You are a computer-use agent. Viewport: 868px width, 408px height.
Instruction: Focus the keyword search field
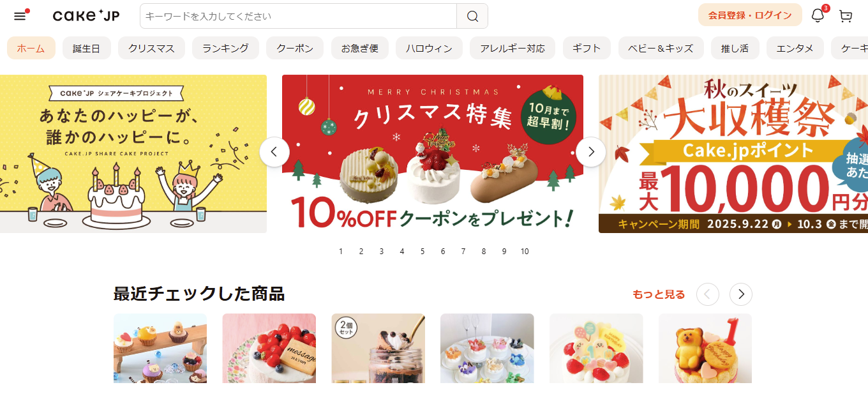pos(298,16)
